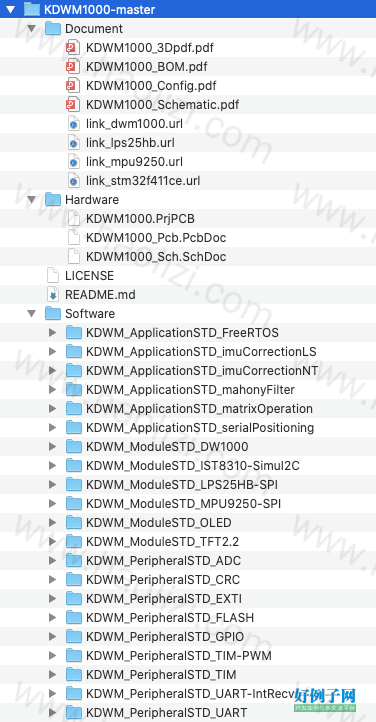Click the KDWM_ModuleSTD_LPS25HB-SPI folder icon

74,484
